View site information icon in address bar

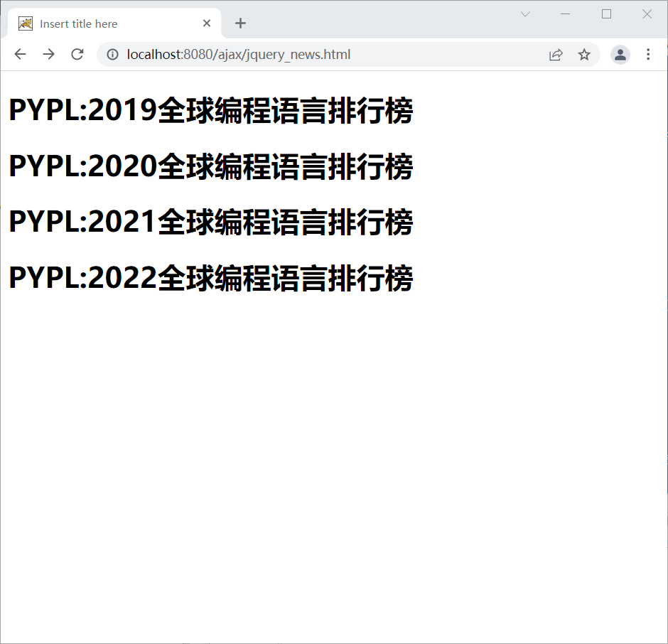(112, 55)
